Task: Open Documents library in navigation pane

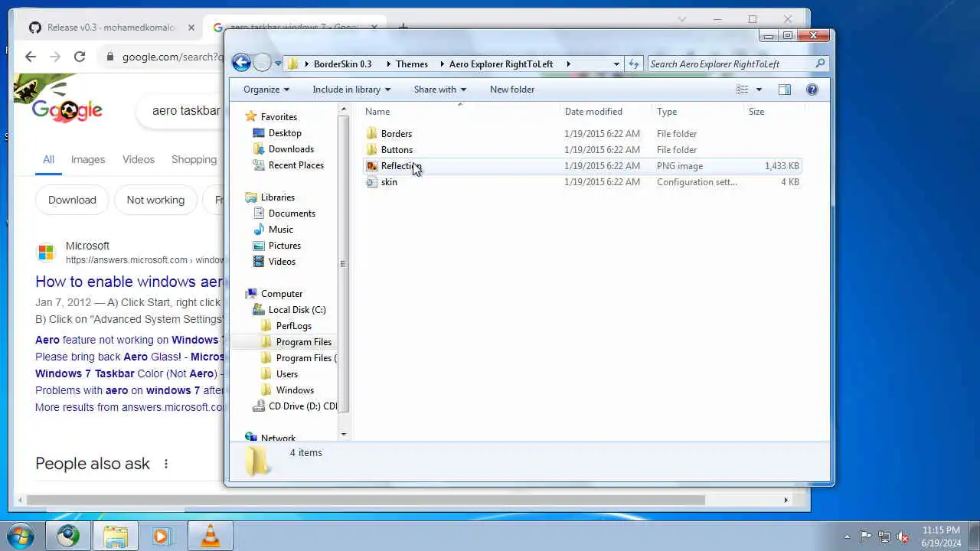Action: (x=292, y=214)
